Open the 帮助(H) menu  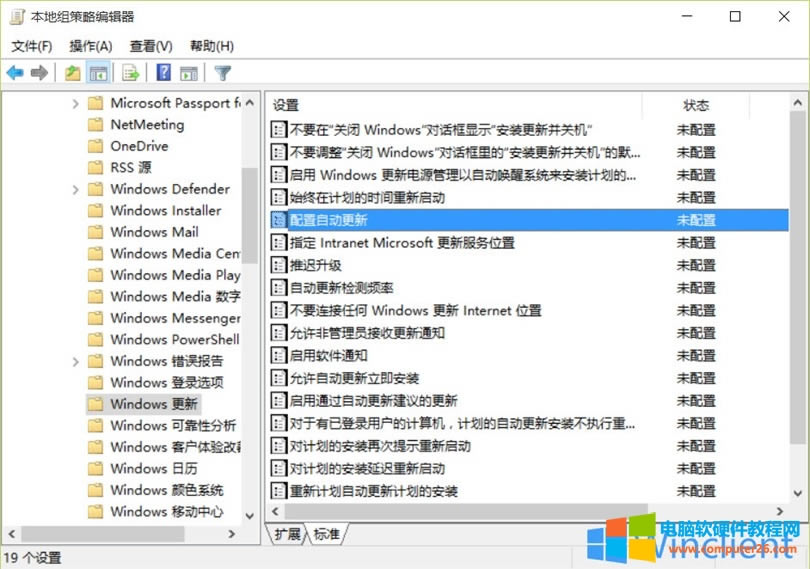(212, 46)
